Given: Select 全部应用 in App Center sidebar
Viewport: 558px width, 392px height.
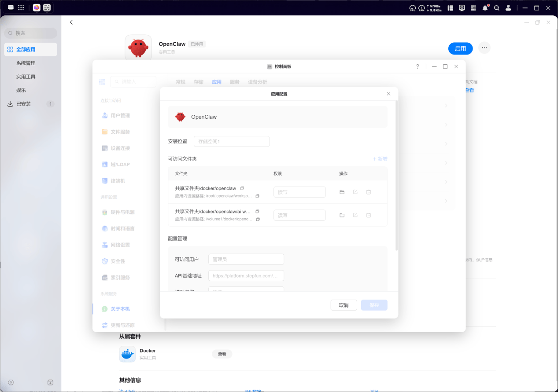Looking at the screenshot, I should click(31, 49).
